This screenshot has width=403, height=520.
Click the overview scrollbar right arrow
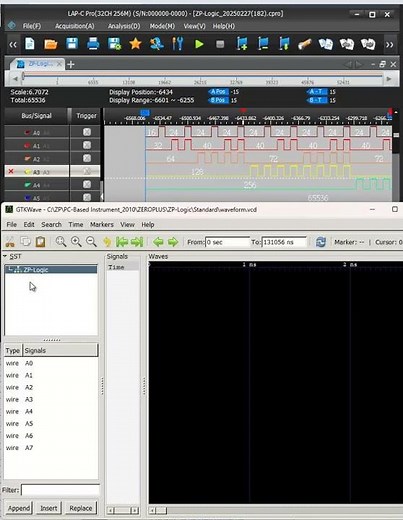[389, 79]
